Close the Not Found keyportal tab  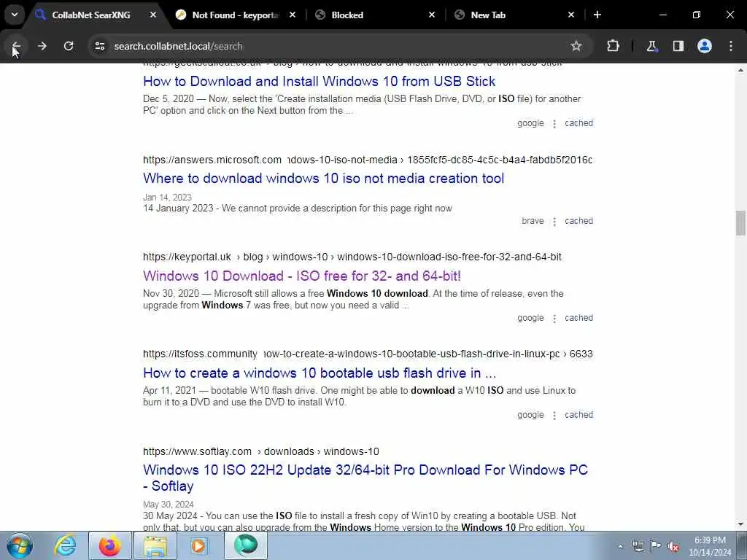[x=293, y=15]
